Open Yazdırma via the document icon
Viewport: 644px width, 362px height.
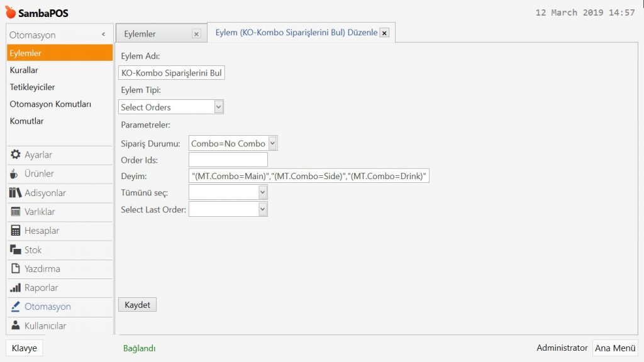point(16,269)
